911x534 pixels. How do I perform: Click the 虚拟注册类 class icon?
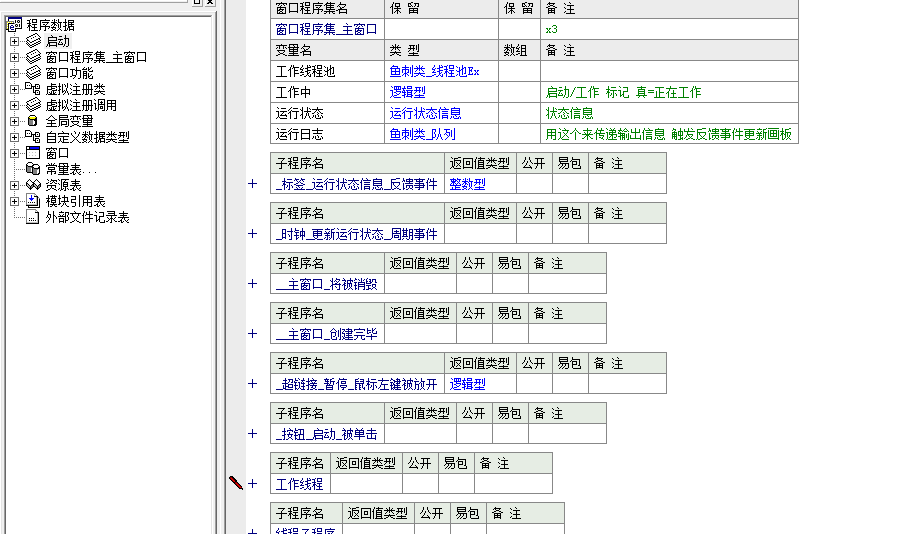point(33,89)
